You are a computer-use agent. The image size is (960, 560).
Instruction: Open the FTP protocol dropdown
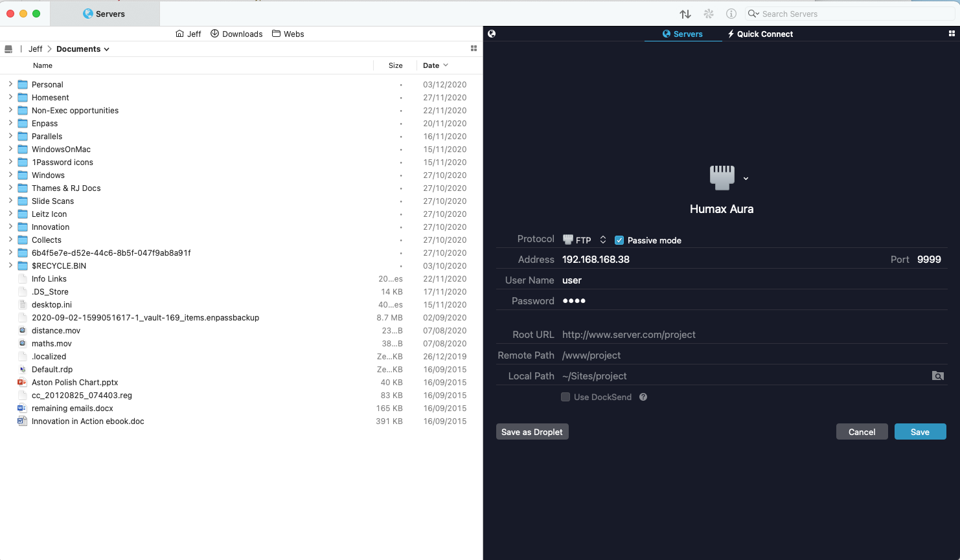[584, 240]
